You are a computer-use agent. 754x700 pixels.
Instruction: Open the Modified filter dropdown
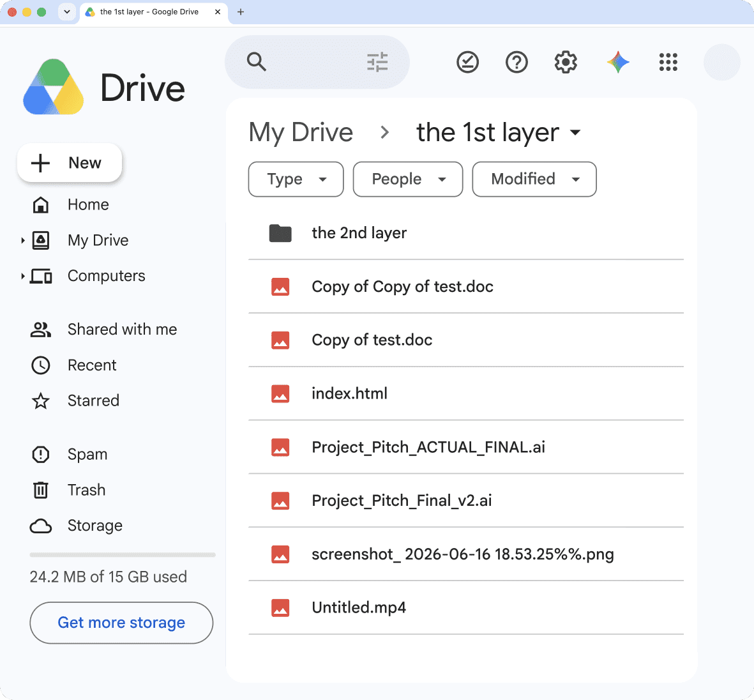point(534,179)
